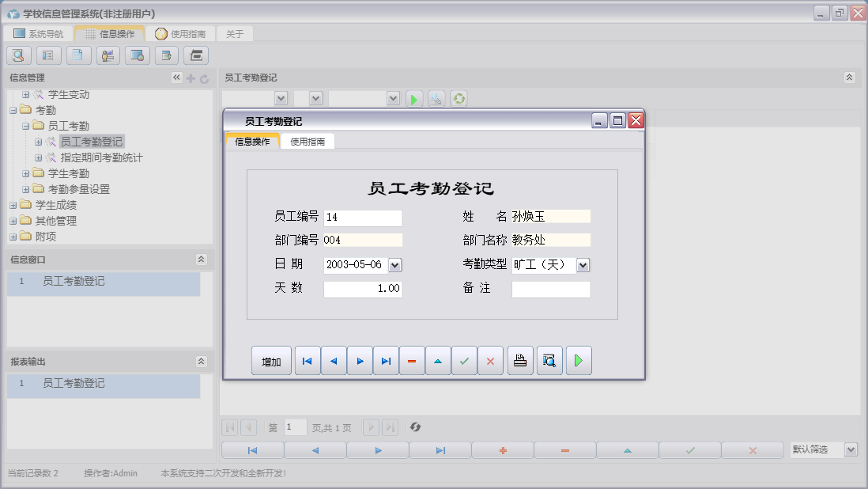Open the 考勤类型 dropdown list
Viewport: 868px width, 489px height.
[x=583, y=265]
